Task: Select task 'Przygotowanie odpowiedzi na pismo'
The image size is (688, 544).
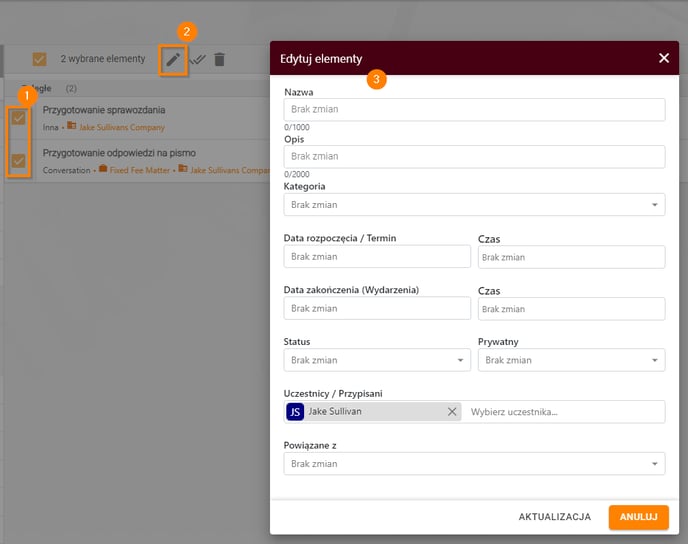Action: click(x=119, y=153)
